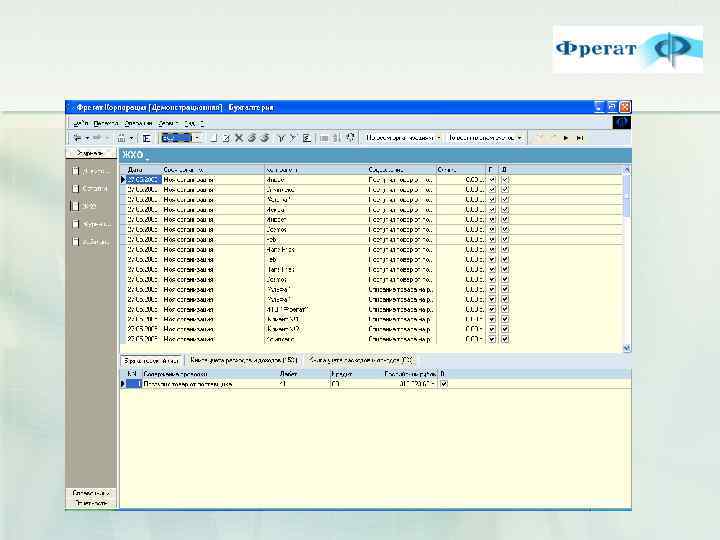The width and height of the screenshot is (720, 540).
Task: Click the vertical scrollbar thumb of the journal
Action: (627, 196)
